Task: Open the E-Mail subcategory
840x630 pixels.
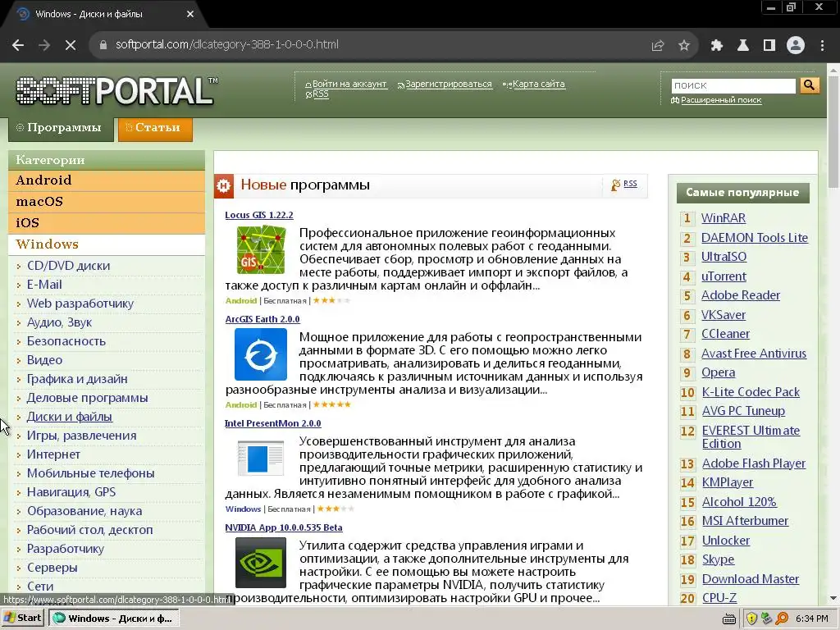Action: tap(44, 285)
